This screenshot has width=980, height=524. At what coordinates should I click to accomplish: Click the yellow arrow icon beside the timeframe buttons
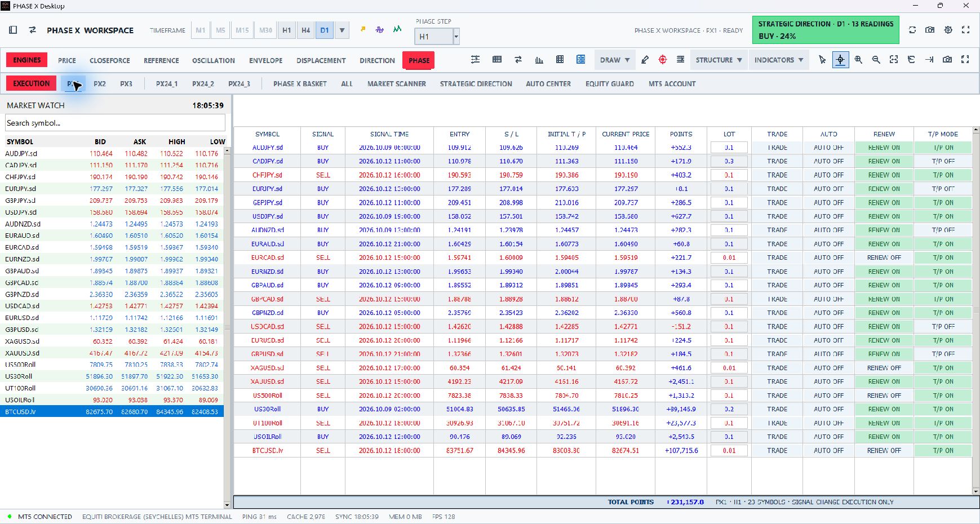363,29
